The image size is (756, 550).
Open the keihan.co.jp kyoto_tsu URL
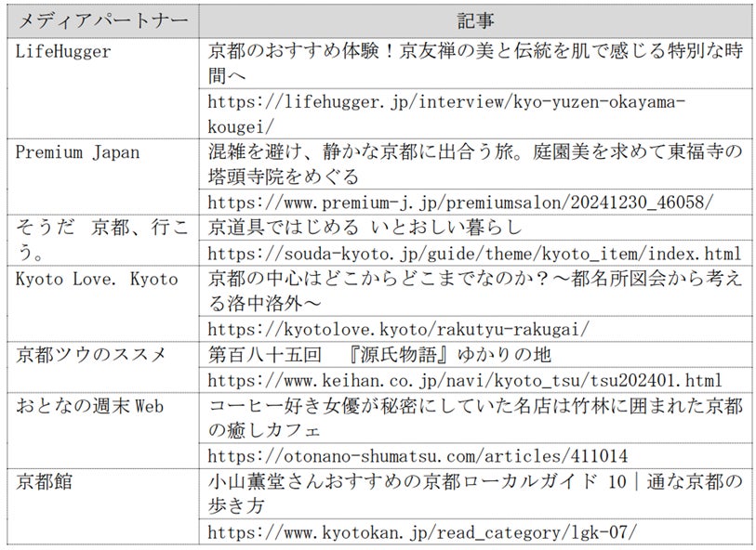tap(475, 380)
